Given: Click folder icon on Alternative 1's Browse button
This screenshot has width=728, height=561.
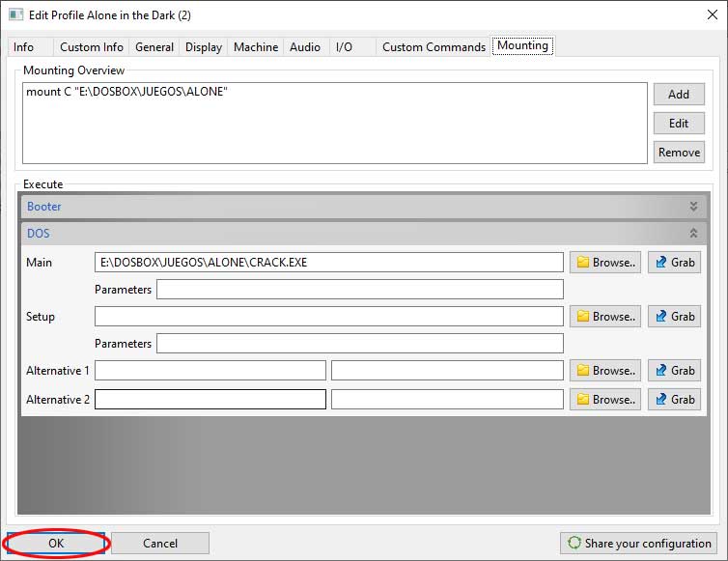Looking at the screenshot, I should pyautogui.click(x=582, y=370).
